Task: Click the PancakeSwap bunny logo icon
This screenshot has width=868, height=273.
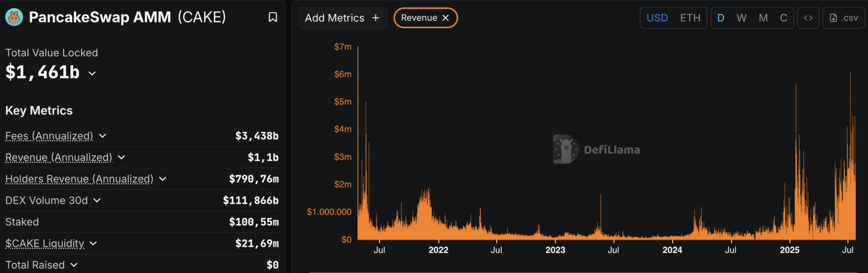Action: tap(14, 17)
